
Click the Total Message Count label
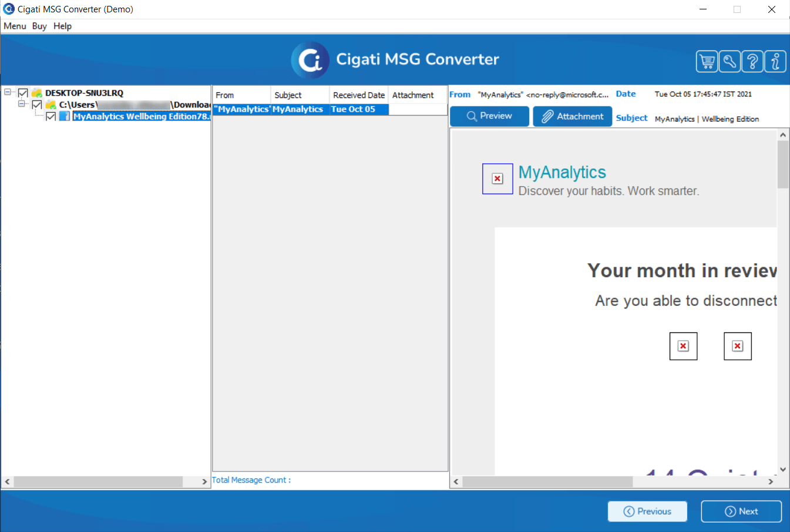pos(251,480)
